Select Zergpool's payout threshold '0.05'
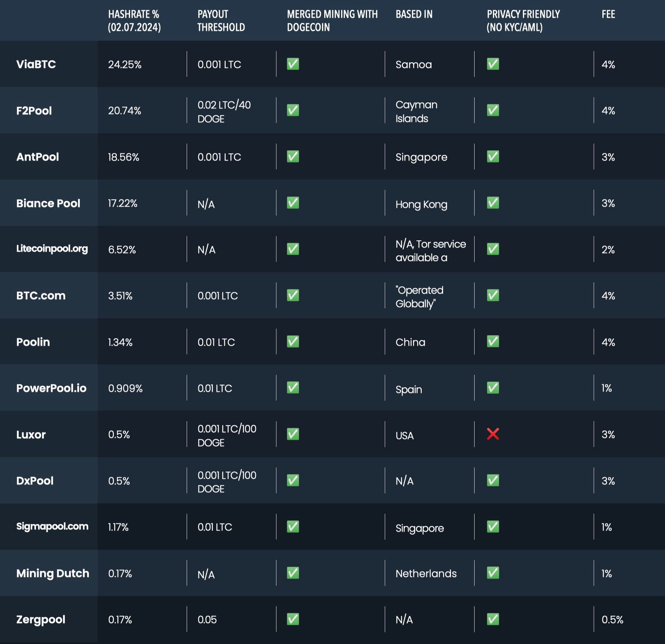Screen dimensions: 665x644 tap(207, 620)
